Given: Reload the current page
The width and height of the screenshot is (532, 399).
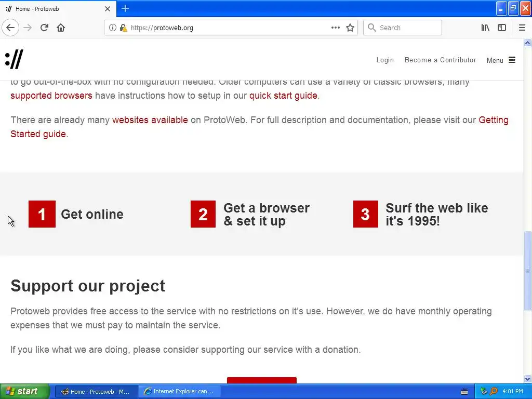Looking at the screenshot, I should (44, 28).
